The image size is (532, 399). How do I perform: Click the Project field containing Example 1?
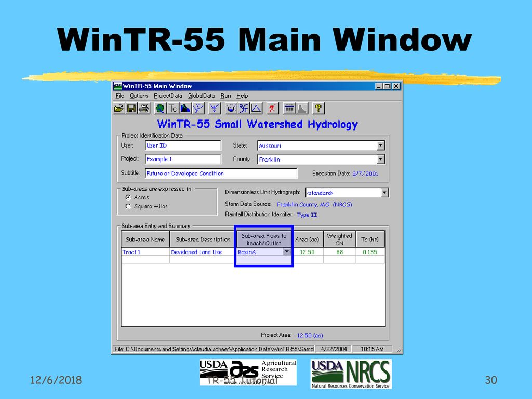point(183,159)
